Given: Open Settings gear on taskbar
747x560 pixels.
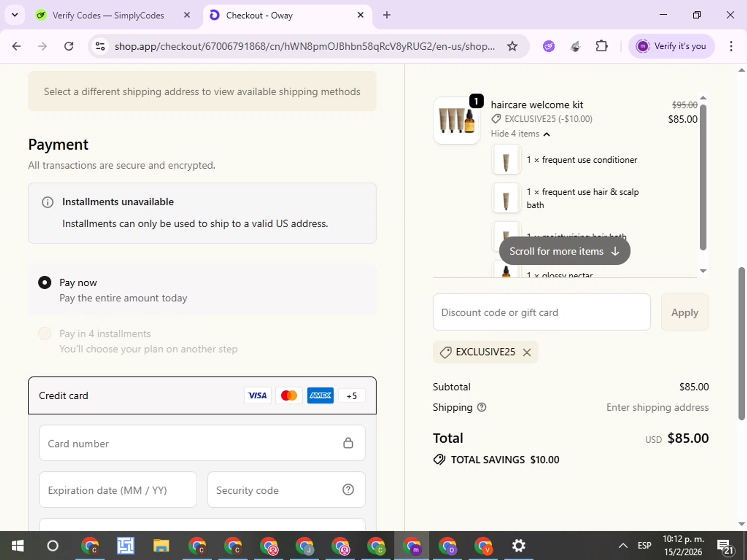Looking at the screenshot, I should (x=518, y=546).
